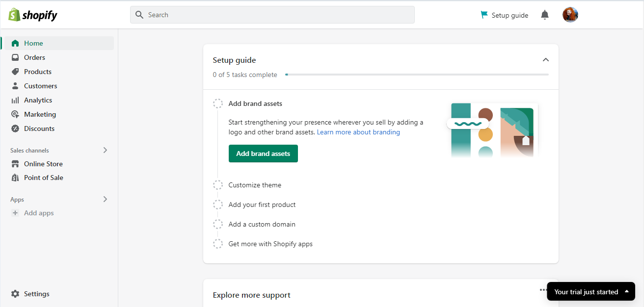Click the Analytics bar chart icon

pyautogui.click(x=15, y=100)
